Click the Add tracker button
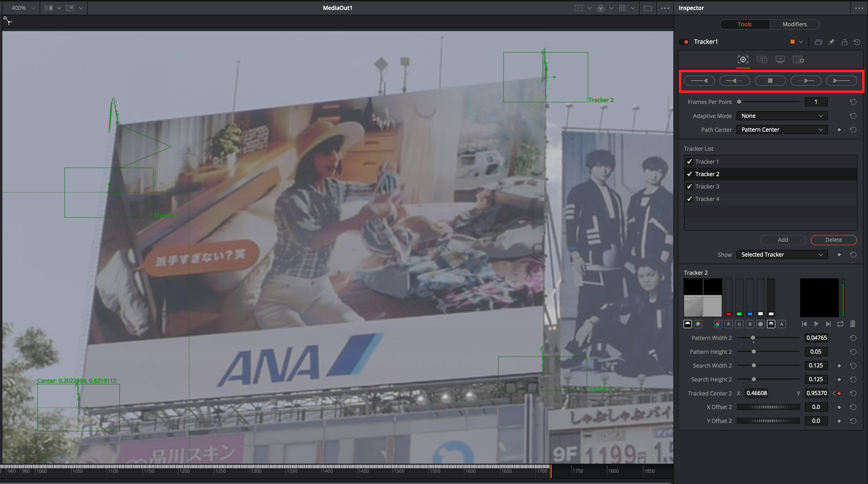 pyautogui.click(x=782, y=240)
